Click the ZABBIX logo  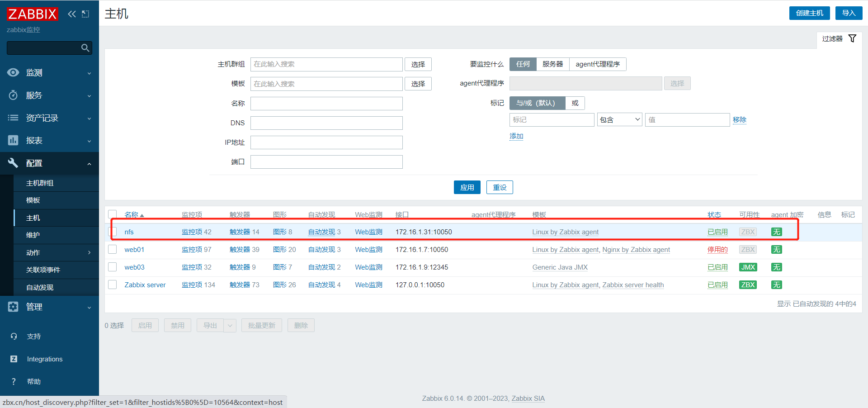click(33, 14)
